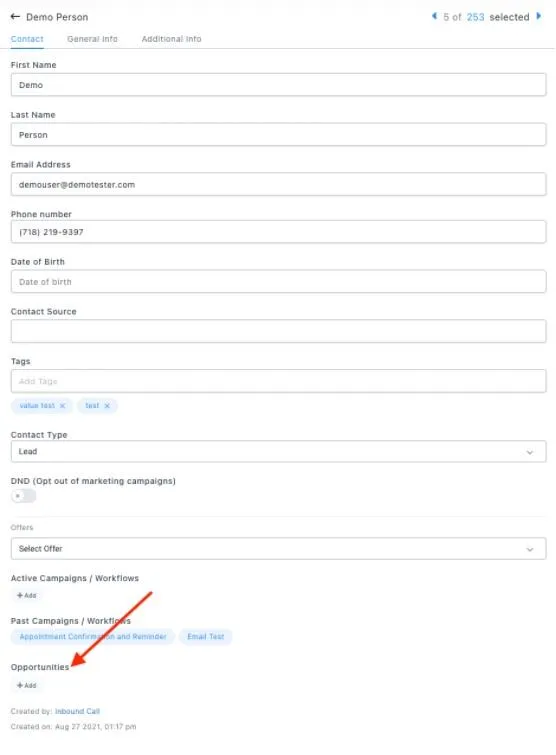Click the Email Test past campaign chip
The image size is (556, 755).
point(206,637)
